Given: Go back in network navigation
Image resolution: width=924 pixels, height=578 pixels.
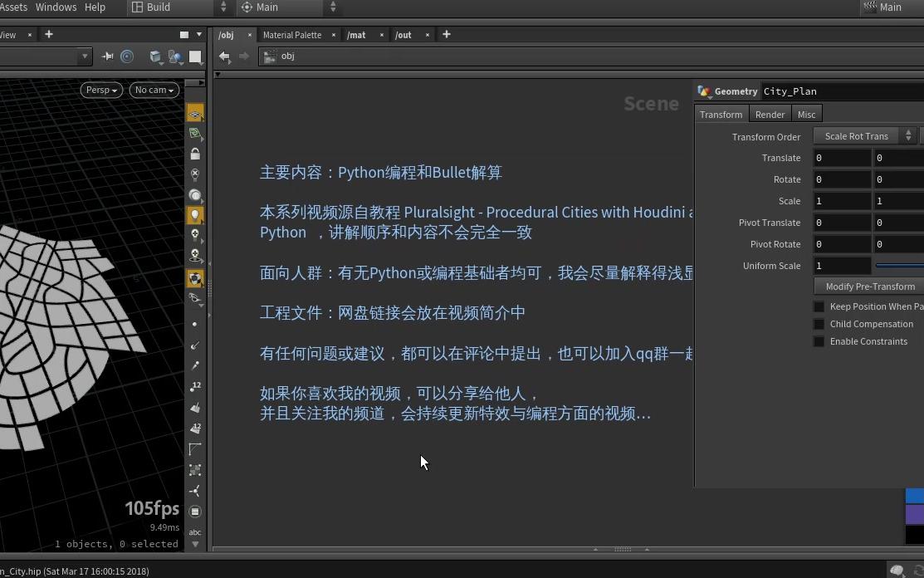Looking at the screenshot, I should 224,56.
